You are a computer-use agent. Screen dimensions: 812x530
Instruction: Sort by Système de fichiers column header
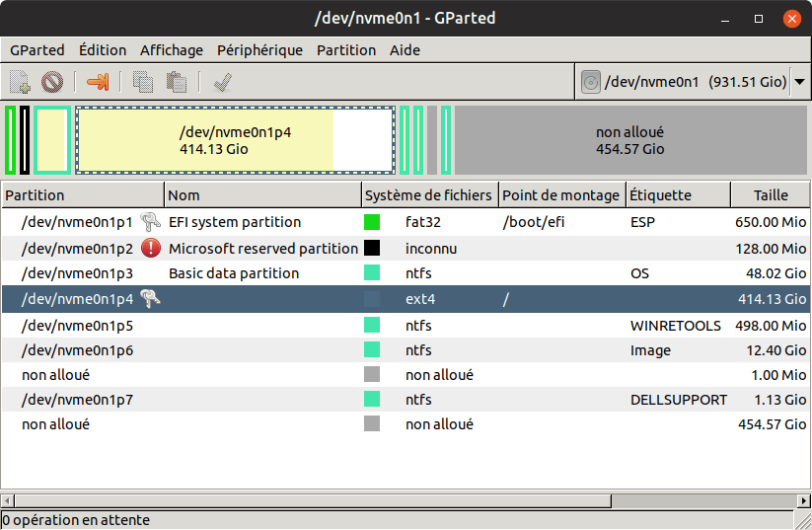430,195
